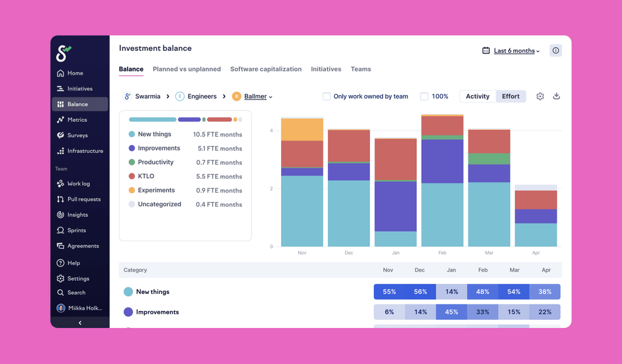Switch to the Planned vs unplanned tab
622x364 pixels.
pyautogui.click(x=187, y=69)
